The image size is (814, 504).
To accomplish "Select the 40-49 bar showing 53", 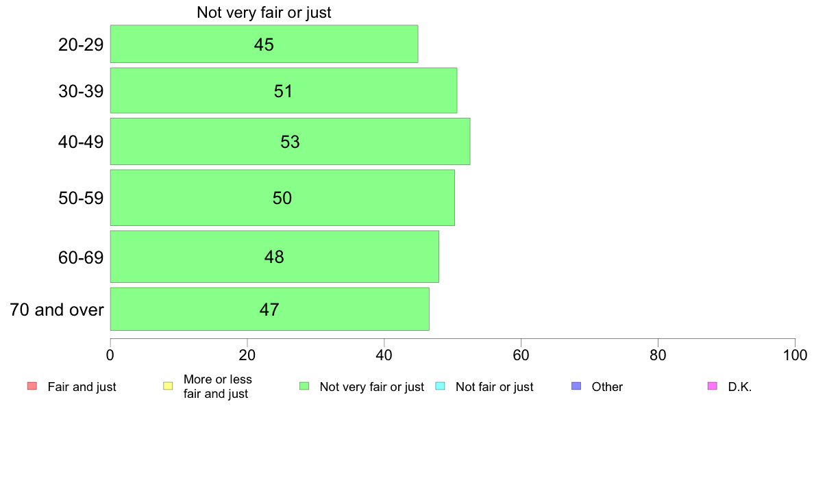I will click(x=291, y=141).
